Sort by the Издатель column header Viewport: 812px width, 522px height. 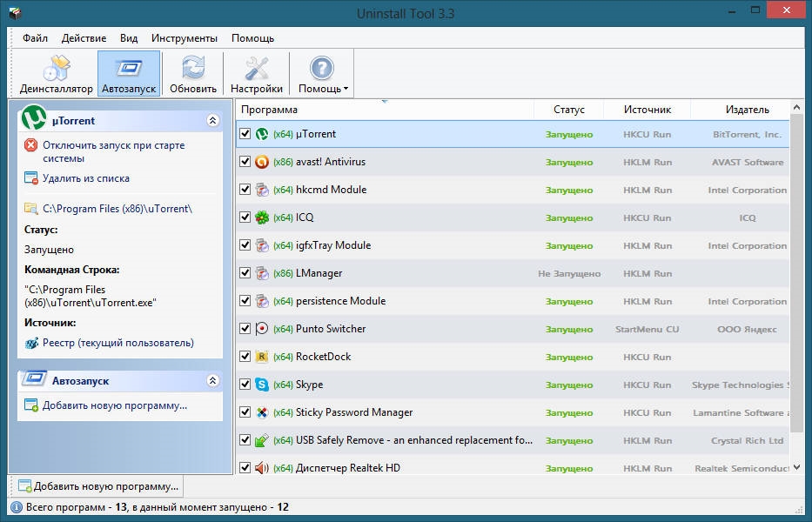(x=741, y=110)
